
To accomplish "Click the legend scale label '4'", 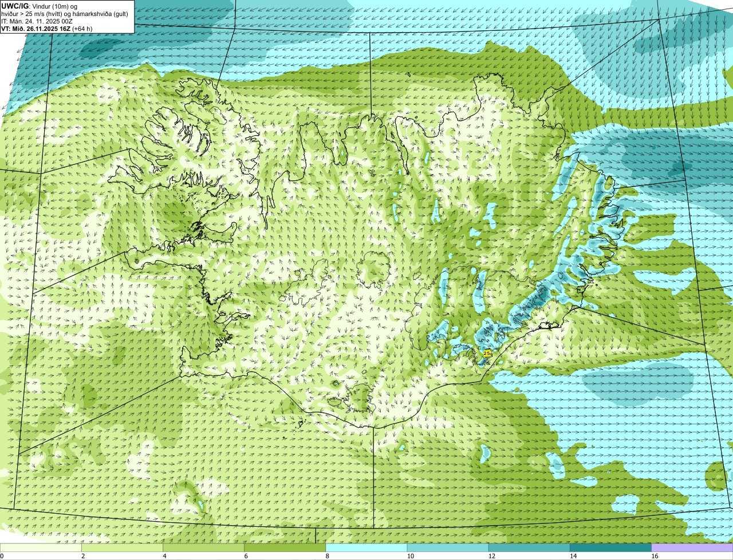I will click(164, 556).
